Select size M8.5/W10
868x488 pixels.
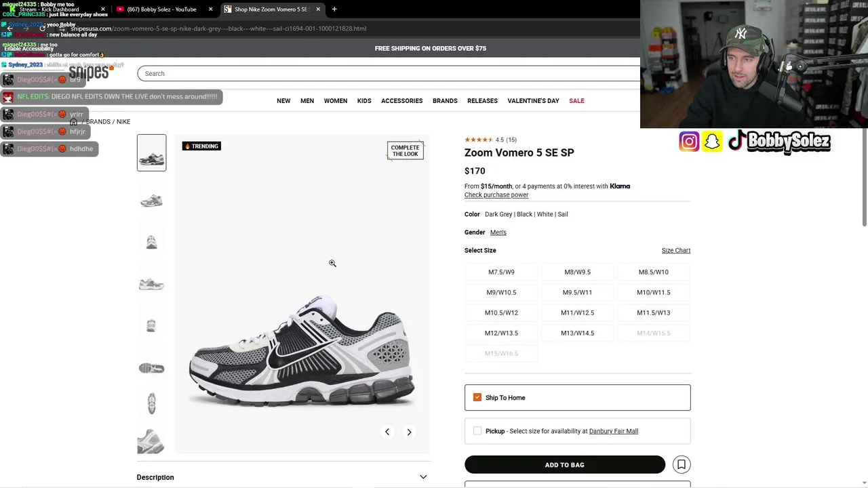point(654,272)
